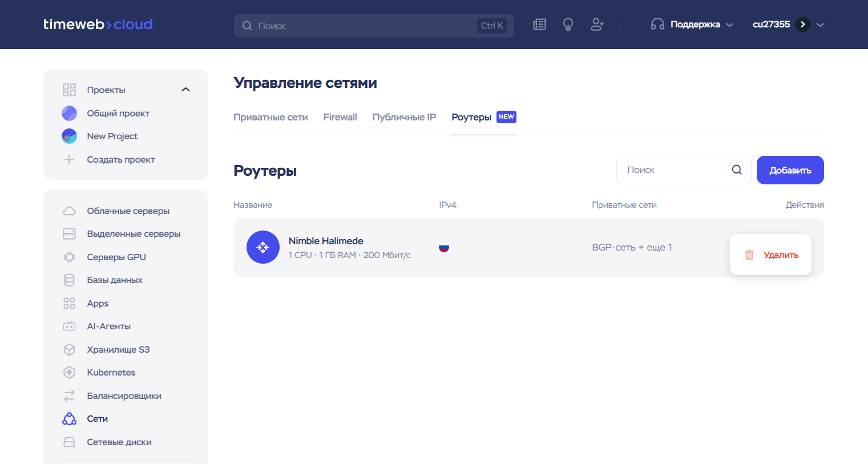Screen dimensions: 868x464
Task: Switch to the Firewall tab
Action: click(340, 117)
